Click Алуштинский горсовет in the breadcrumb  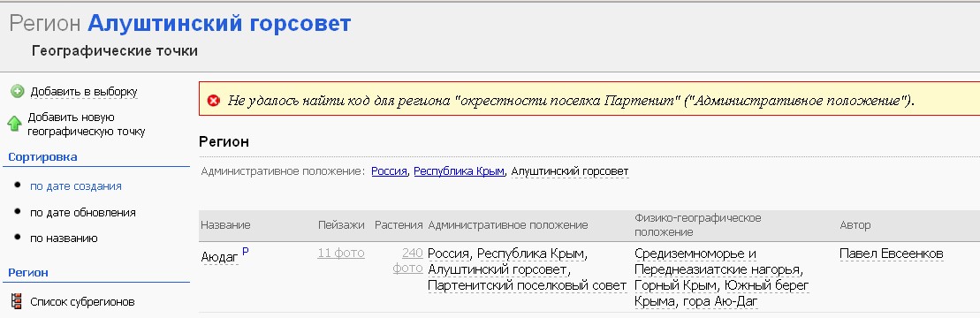coord(569,171)
